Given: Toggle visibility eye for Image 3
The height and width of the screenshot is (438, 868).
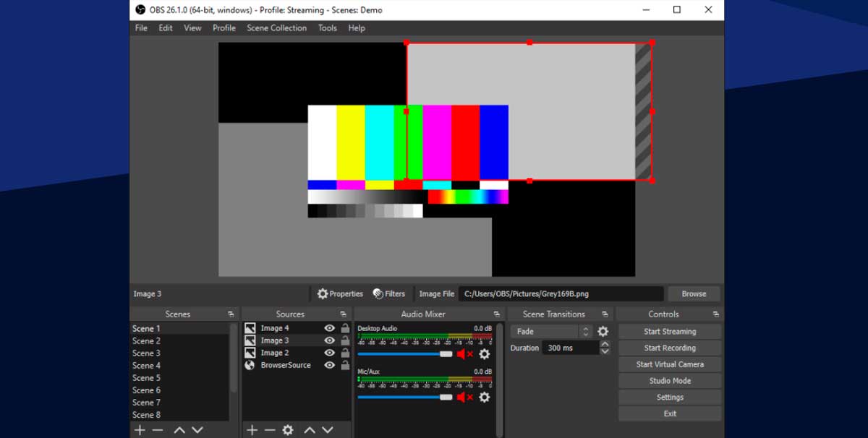Looking at the screenshot, I should pos(330,340).
